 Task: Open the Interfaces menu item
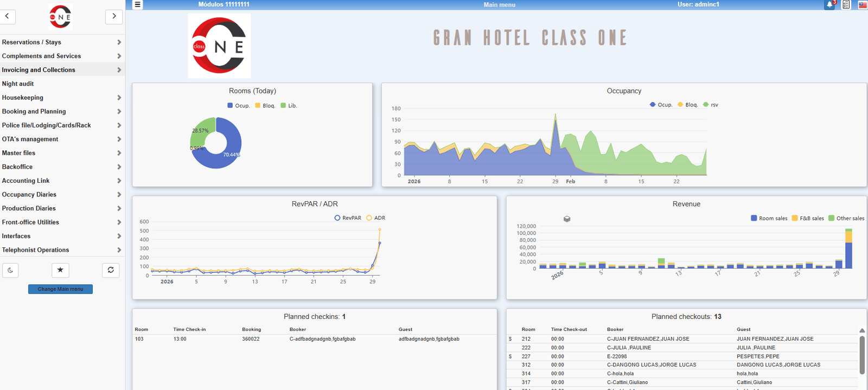coord(62,236)
